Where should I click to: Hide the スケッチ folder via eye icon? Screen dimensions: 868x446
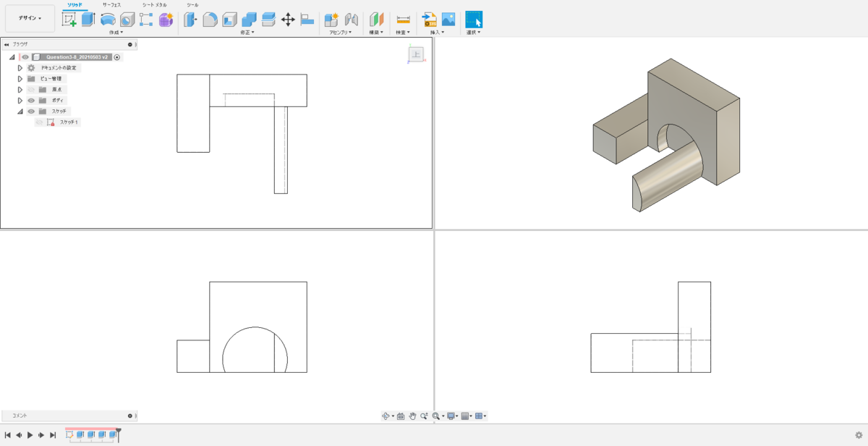point(31,111)
